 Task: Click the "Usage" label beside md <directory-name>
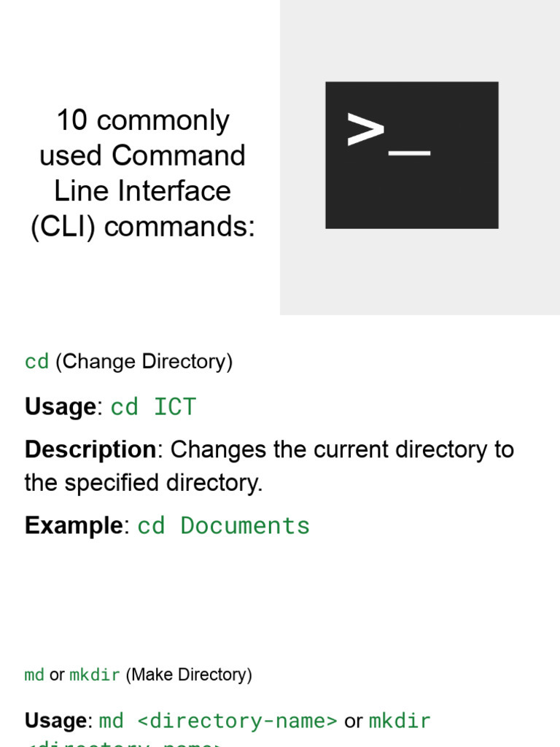click(x=55, y=721)
